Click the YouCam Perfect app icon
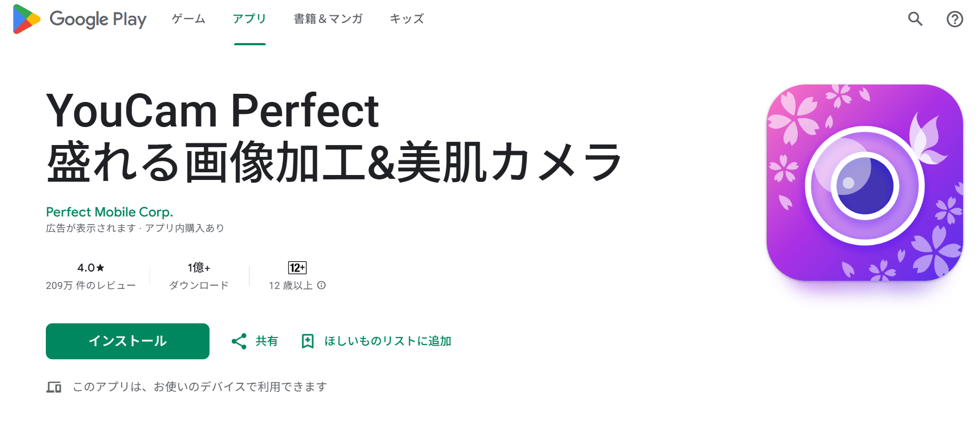This screenshot has width=980, height=422. coord(864,183)
